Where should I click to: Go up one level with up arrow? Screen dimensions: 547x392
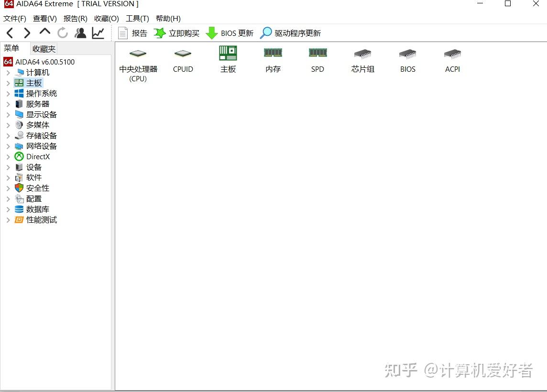pos(45,32)
